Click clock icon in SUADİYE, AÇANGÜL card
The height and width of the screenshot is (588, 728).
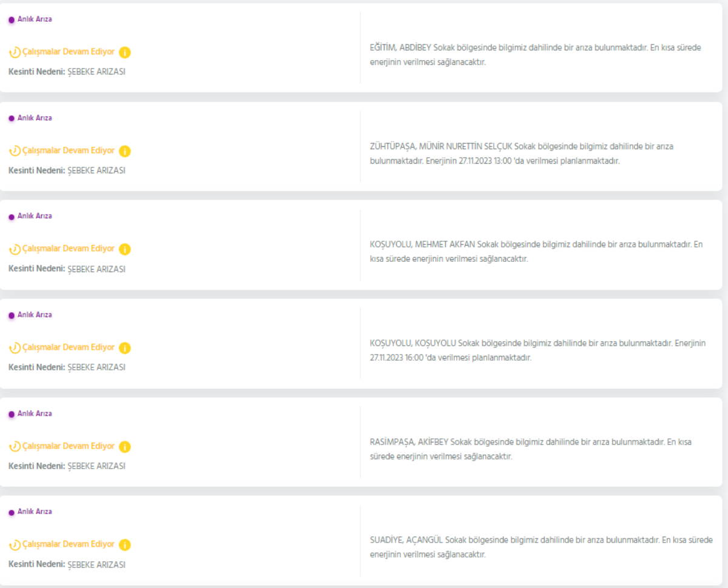[x=15, y=545]
